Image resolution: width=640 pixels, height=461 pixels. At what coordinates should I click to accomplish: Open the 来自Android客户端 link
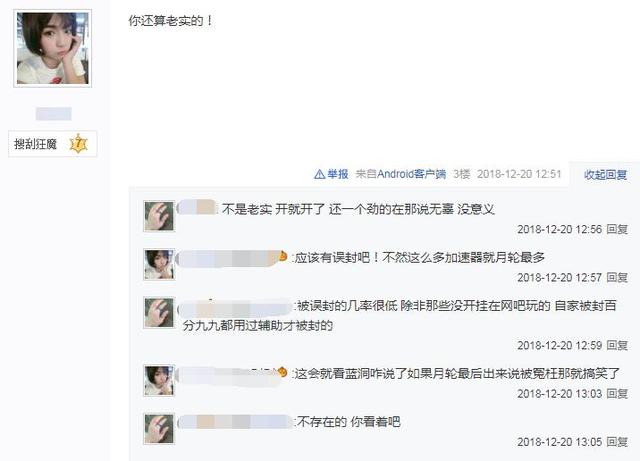400,174
